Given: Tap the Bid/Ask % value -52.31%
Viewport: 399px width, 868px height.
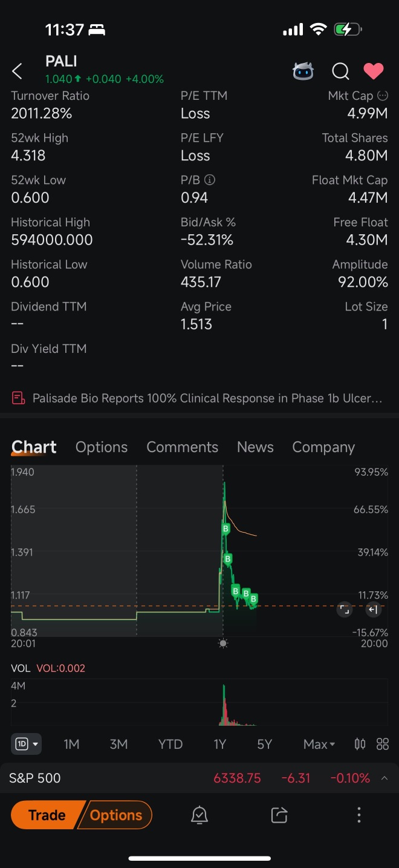Looking at the screenshot, I should pos(207,240).
